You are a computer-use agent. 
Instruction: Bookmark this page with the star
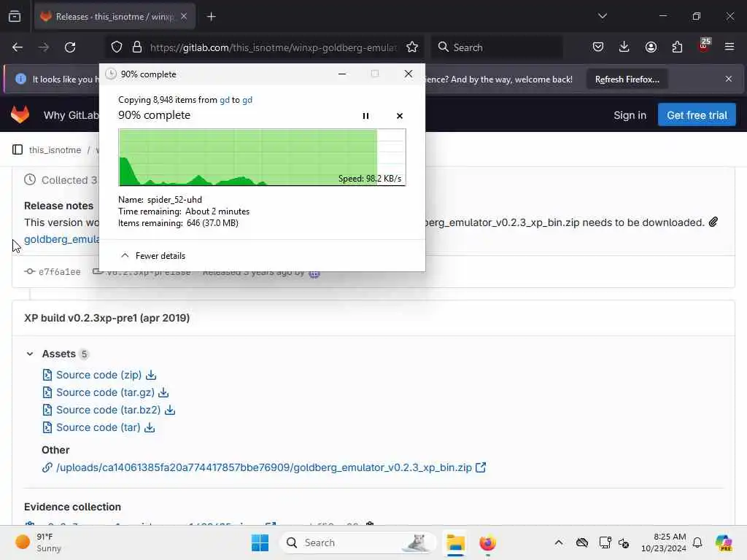pos(412,47)
